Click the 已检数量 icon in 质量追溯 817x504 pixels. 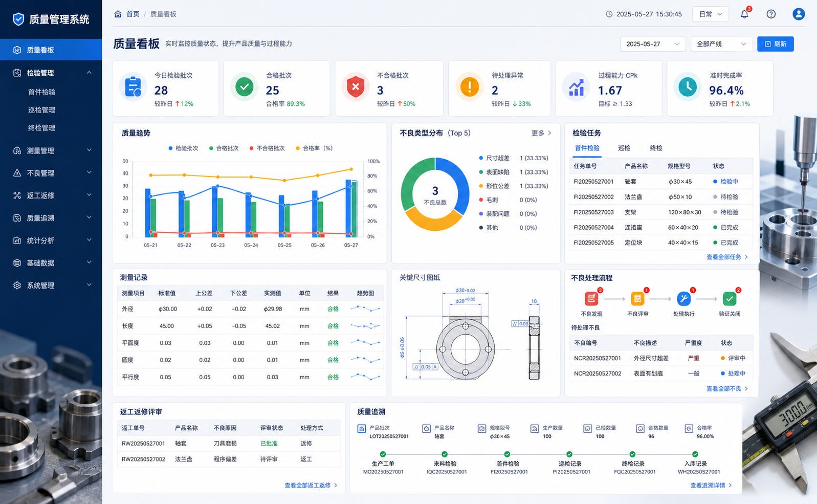pos(587,428)
